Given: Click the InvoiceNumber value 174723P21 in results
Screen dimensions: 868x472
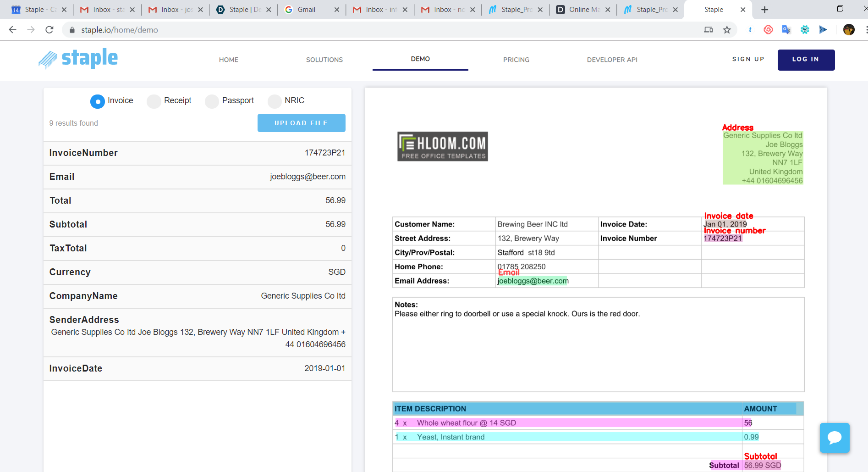Looking at the screenshot, I should point(325,153).
